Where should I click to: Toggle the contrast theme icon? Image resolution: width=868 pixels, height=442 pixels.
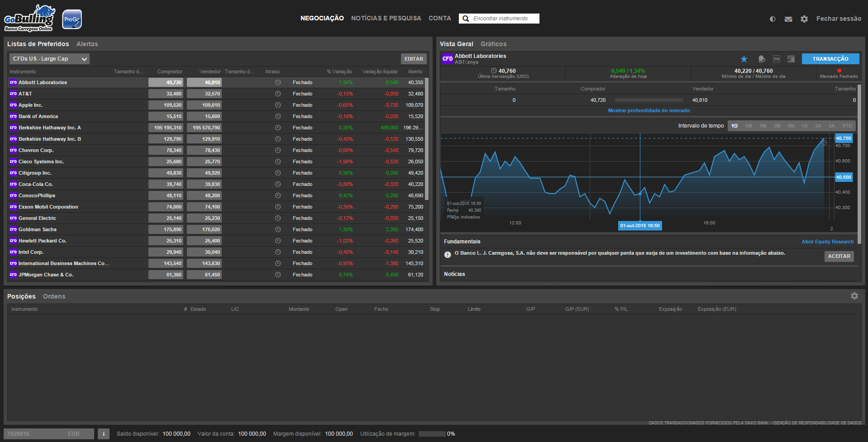[773, 19]
